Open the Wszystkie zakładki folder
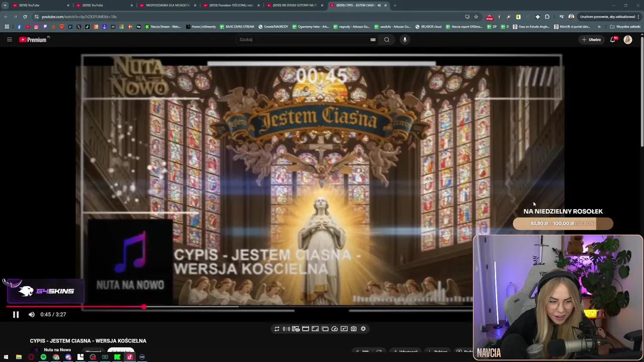This screenshot has height=362, width=644. click(x=625, y=27)
